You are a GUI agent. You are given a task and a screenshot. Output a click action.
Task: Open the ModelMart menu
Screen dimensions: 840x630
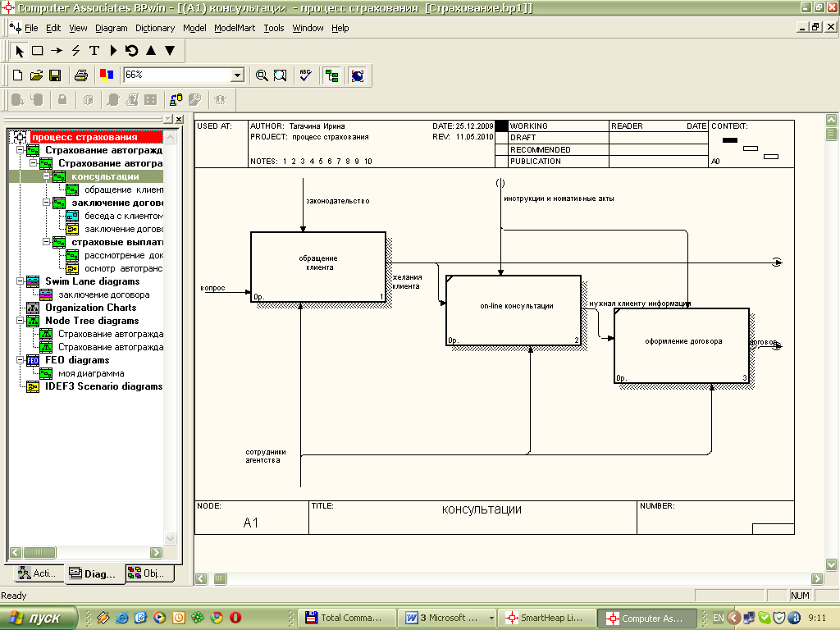235,28
